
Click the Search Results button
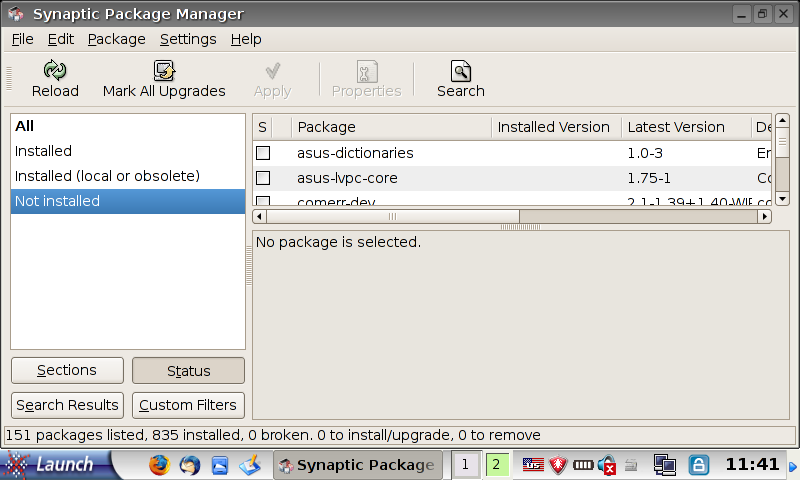coord(67,405)
